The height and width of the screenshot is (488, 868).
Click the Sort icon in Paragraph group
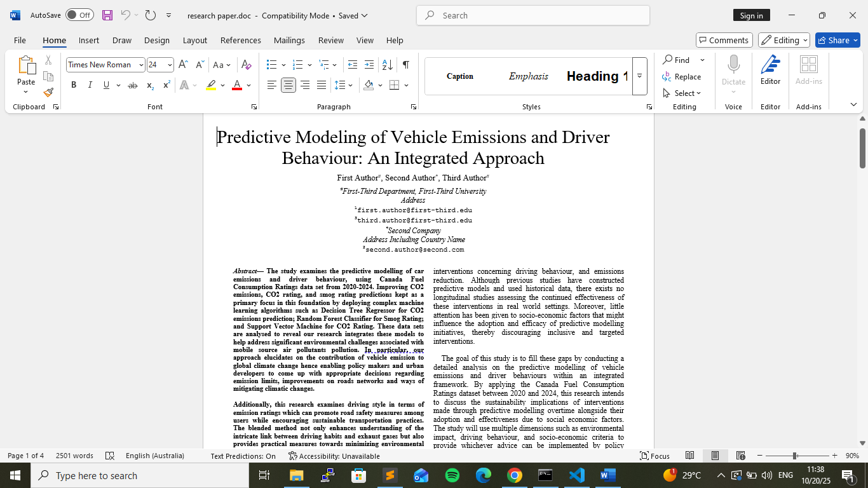[387, 65]
